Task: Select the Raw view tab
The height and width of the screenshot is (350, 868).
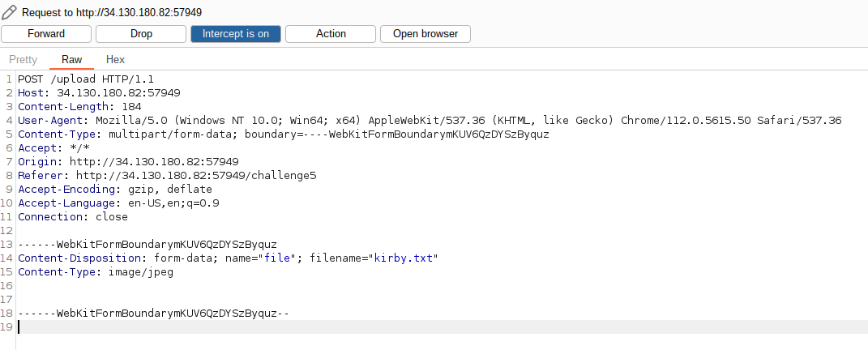Action: click(71, 59)
